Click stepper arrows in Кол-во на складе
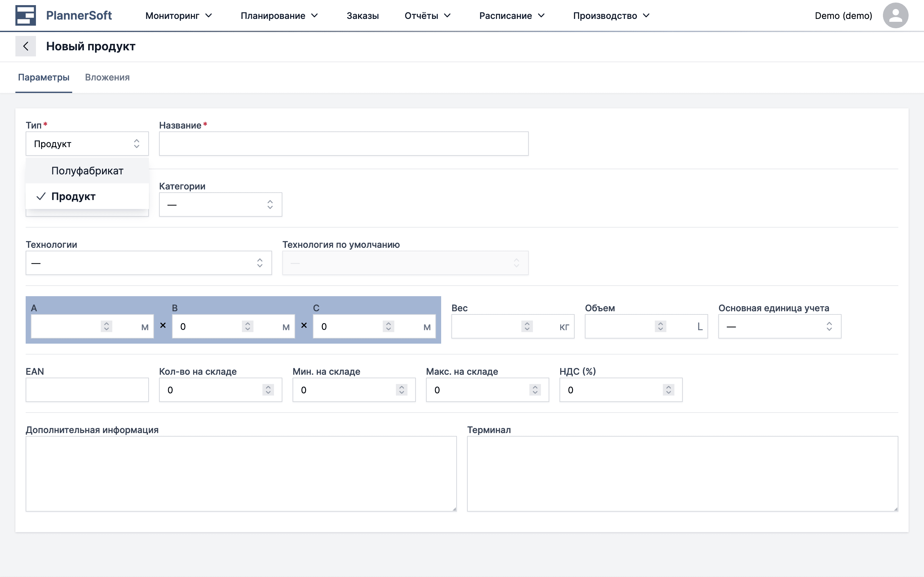This screenshot has height=577, width=924. coord(268,389)
